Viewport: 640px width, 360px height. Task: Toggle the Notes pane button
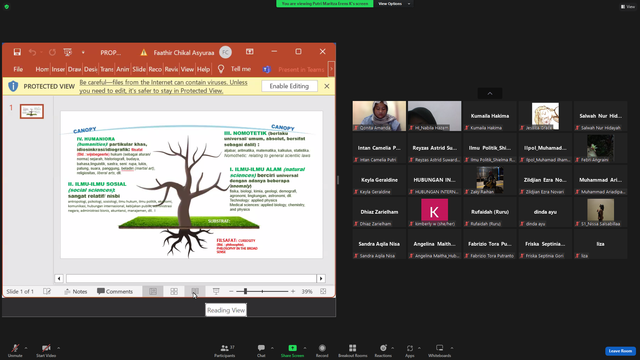(76, 291)
